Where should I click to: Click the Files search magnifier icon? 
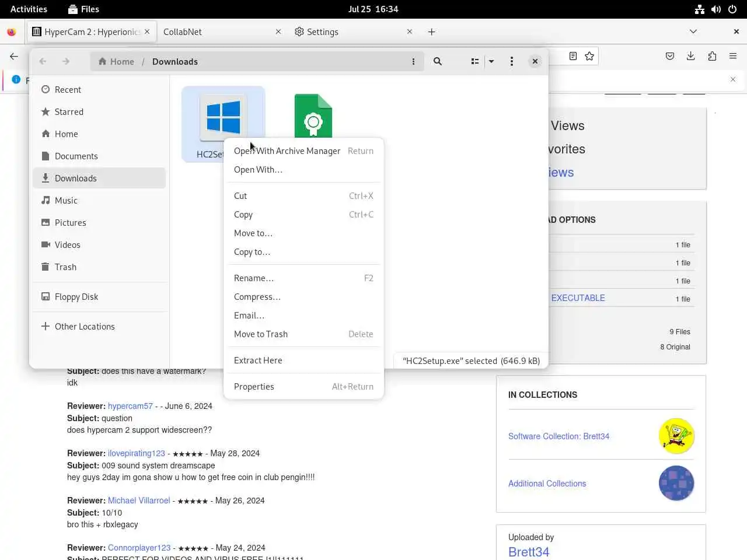pos(438,61)
